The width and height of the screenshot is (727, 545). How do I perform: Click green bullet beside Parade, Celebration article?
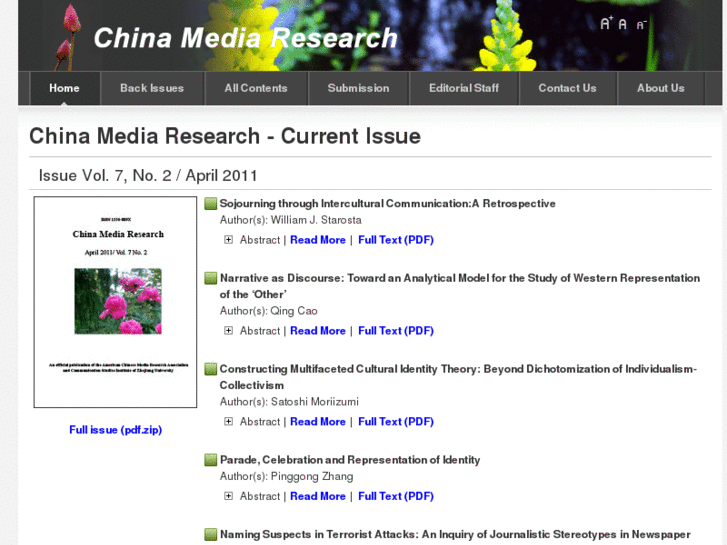pyautogui.click(x=210, y=460)
